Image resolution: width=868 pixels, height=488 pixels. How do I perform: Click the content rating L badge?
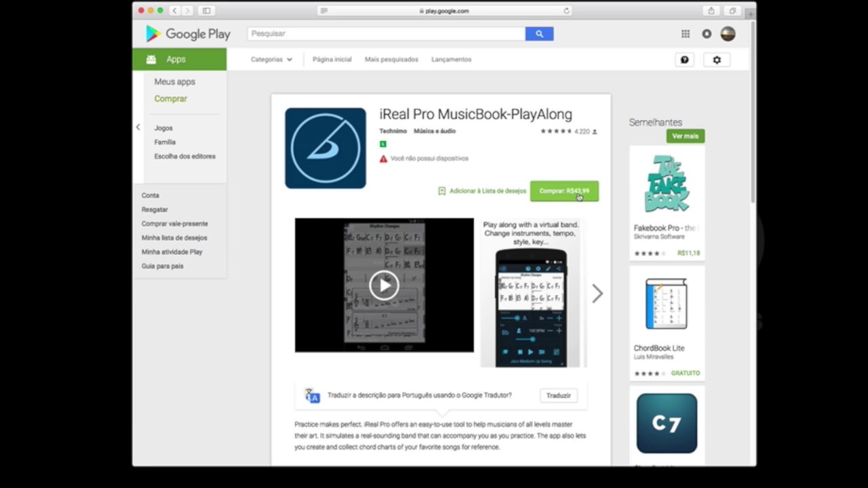point(382,144)
